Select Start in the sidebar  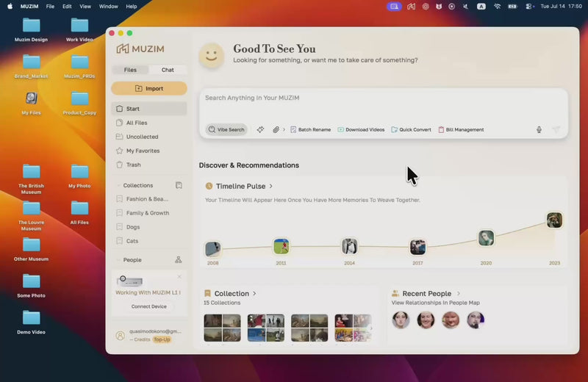pyautogui.click(x=149, y=109)
